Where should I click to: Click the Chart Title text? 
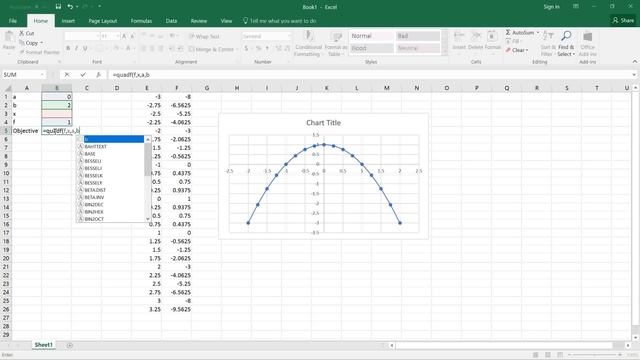coord(323,123)
